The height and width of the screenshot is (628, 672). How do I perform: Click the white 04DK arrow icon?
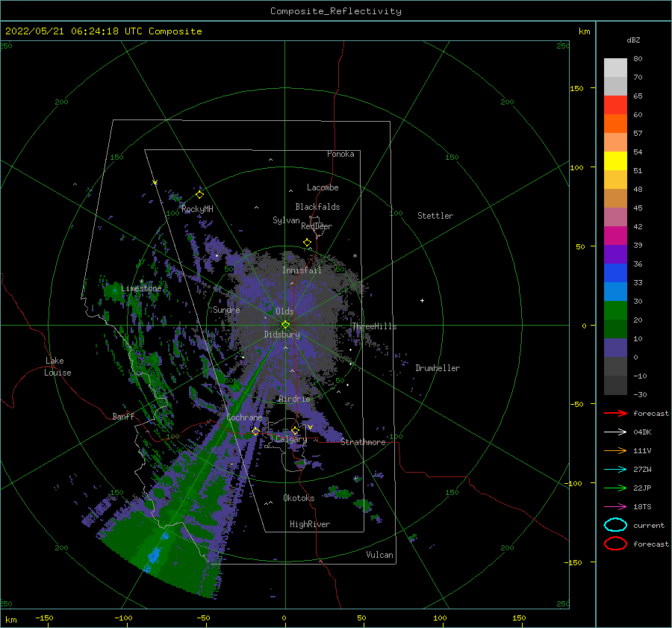(615, 432)
